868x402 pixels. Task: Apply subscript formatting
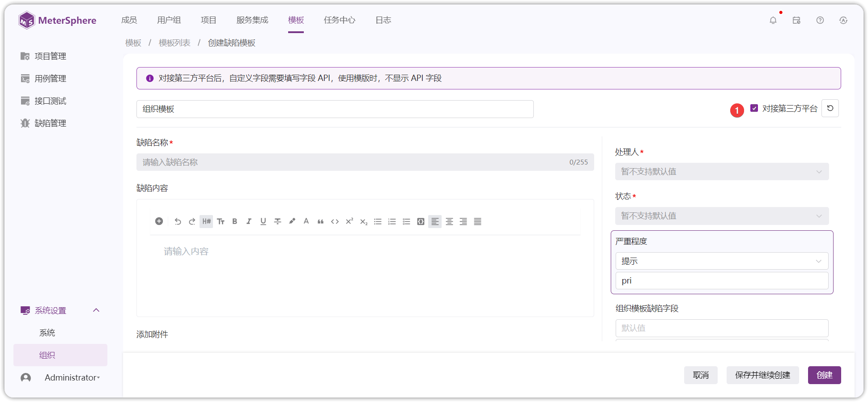click(x=363, y=221)
